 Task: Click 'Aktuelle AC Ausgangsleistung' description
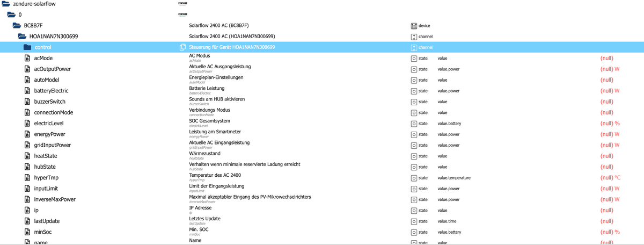coord(219,67)
